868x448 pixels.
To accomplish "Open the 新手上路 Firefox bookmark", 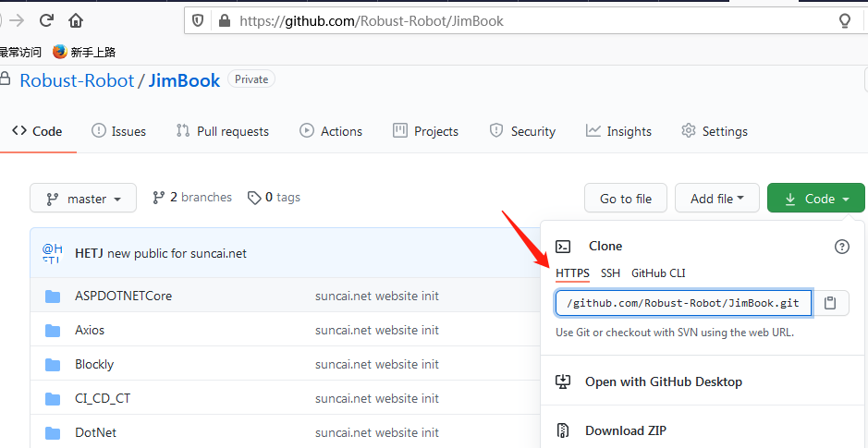I will point(84,52).
